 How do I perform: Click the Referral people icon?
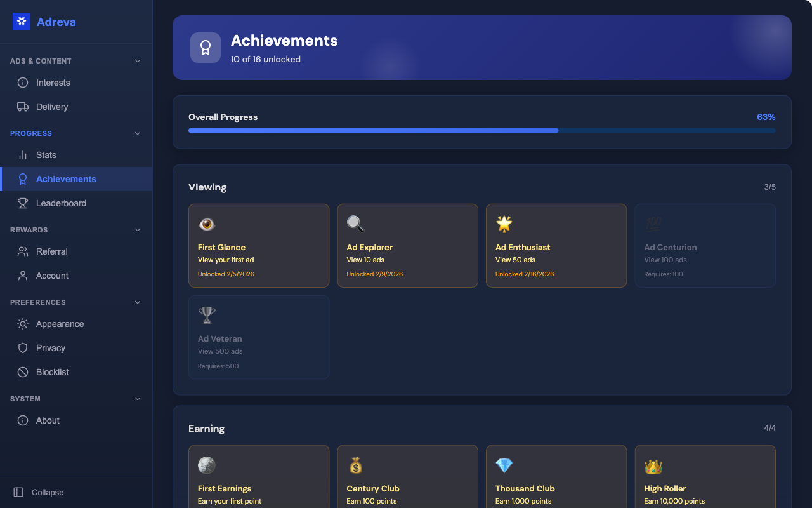[23, 251]
